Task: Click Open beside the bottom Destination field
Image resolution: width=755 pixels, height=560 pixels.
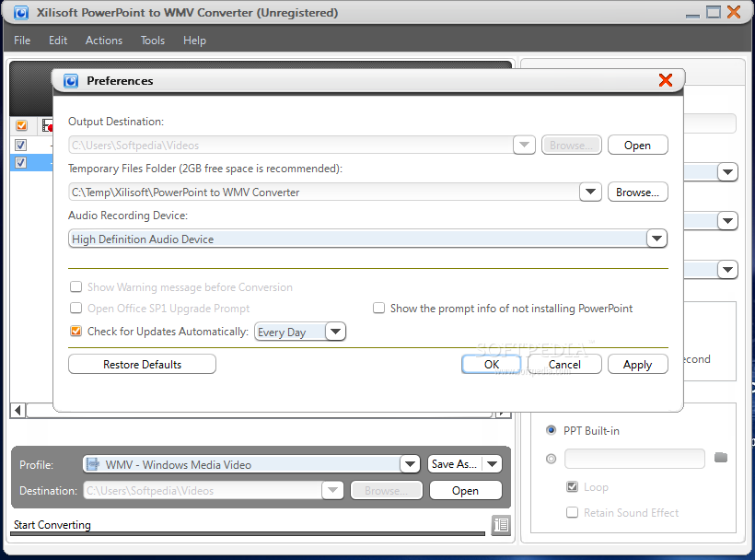Action: (x=465, y=490)
